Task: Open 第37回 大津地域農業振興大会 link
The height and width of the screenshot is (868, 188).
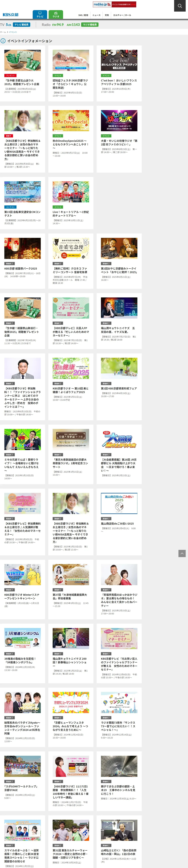Action: pyautogui.click(x=70, y=596)
